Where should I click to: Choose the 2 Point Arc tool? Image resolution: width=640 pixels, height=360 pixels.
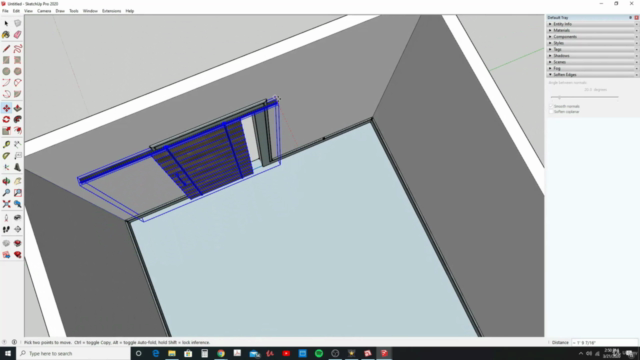coord(18,83)
